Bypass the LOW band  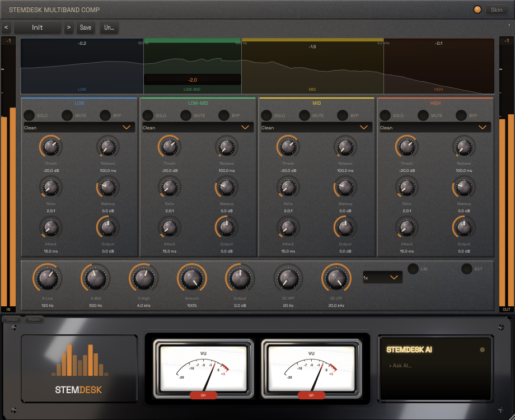click(105, 115)
